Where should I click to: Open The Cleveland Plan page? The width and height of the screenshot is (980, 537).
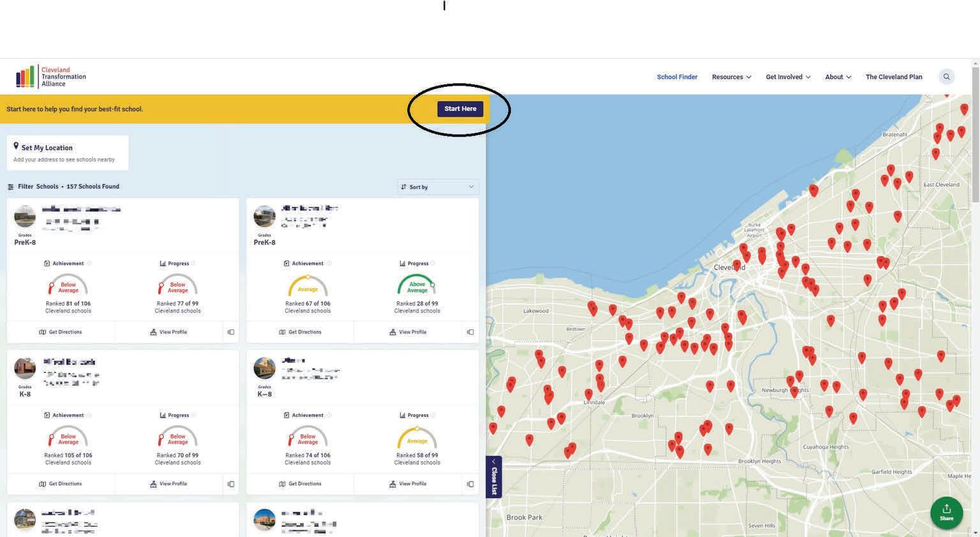tap(894, 77)
